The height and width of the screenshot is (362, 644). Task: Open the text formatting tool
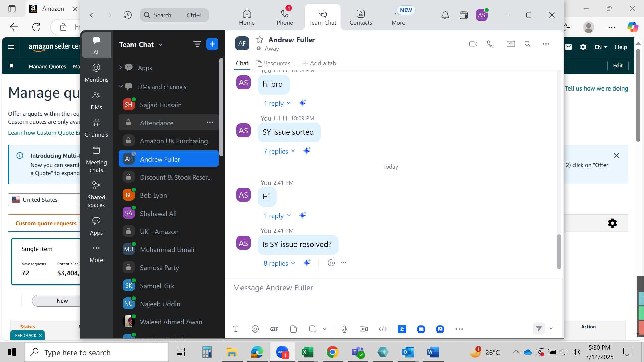point(236,329)
